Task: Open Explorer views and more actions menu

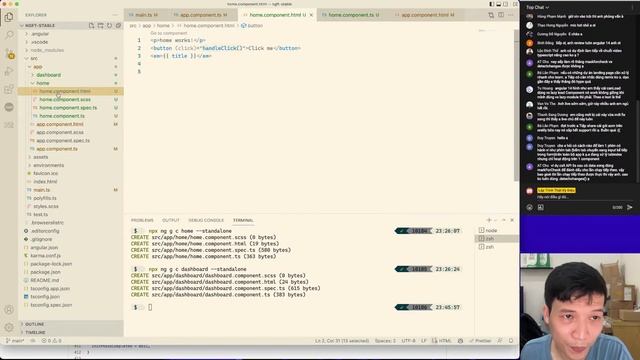Action: pyautogui.click(x=115, y=15)
